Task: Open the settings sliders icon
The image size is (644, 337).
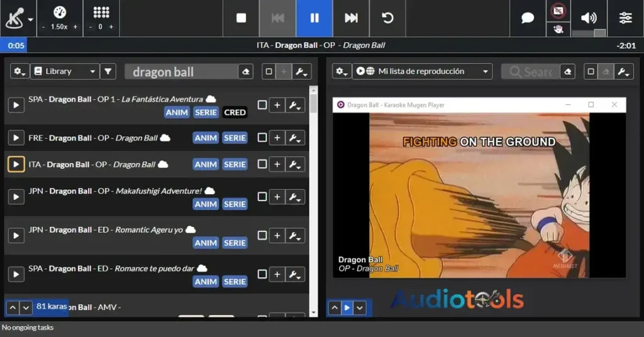Action: (x=626, y=18)
